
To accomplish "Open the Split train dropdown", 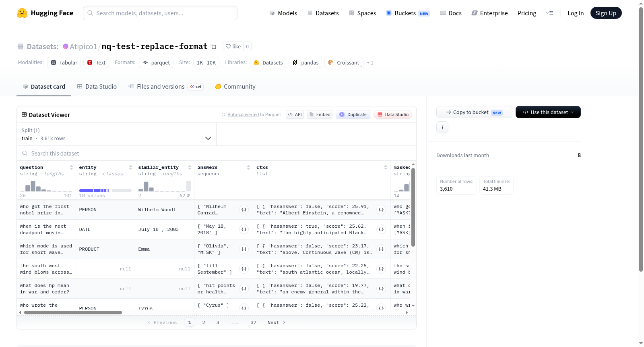I will [116, 134].
